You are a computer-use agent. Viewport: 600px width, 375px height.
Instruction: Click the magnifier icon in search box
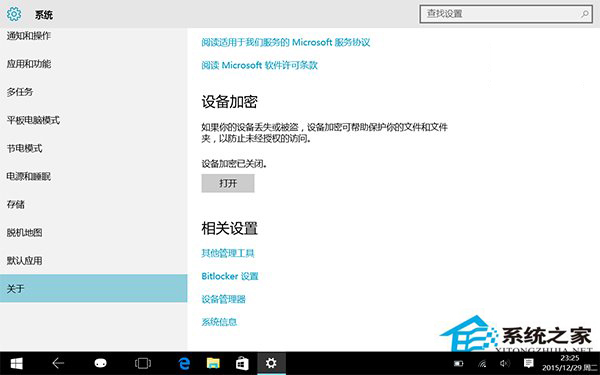pyautogui.click(x=584, y=14)
